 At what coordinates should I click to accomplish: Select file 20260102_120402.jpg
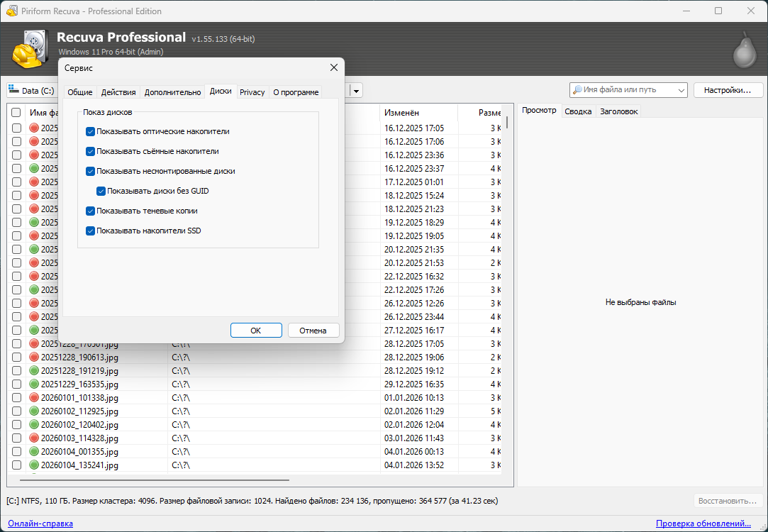click(79, 425)
